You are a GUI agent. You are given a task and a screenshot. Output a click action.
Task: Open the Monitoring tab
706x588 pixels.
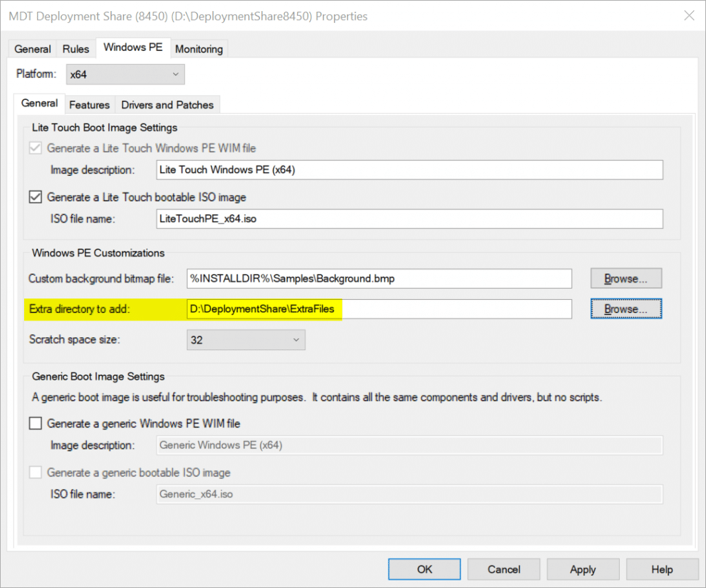(x=199, y=49)
